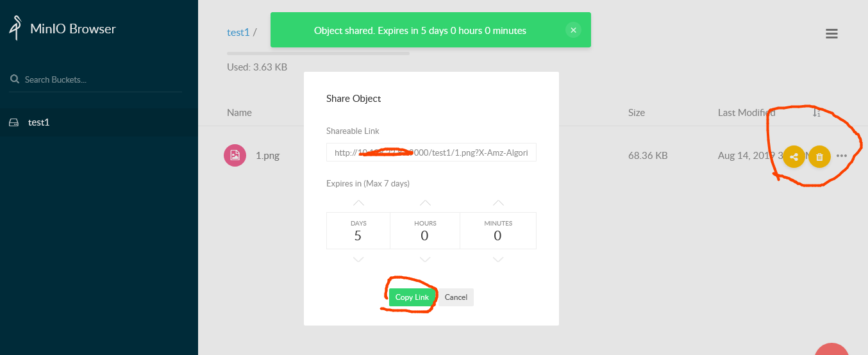Increase the hours value with up arrow
Image resolution: width=868 pixels, height=355 pixels.
[x=424, y=202]
